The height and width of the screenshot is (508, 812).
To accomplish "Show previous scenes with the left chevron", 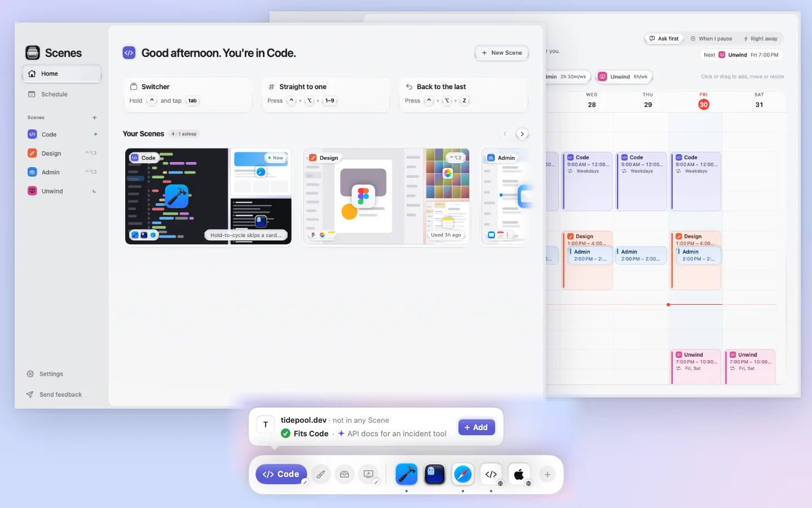I will (x=505, y=134).
